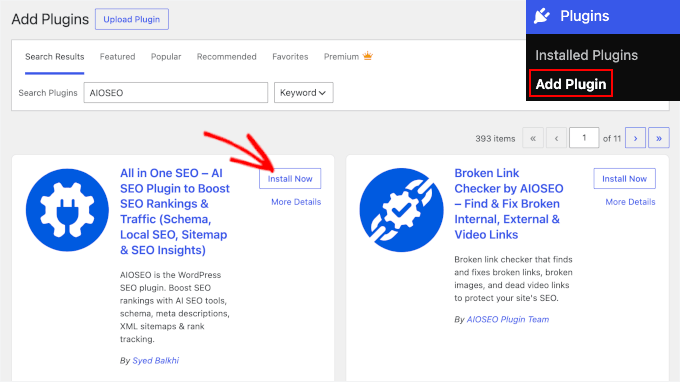
Task: Click the Premium crown icon
Action: pyautogui.click(x=368, y=56)
